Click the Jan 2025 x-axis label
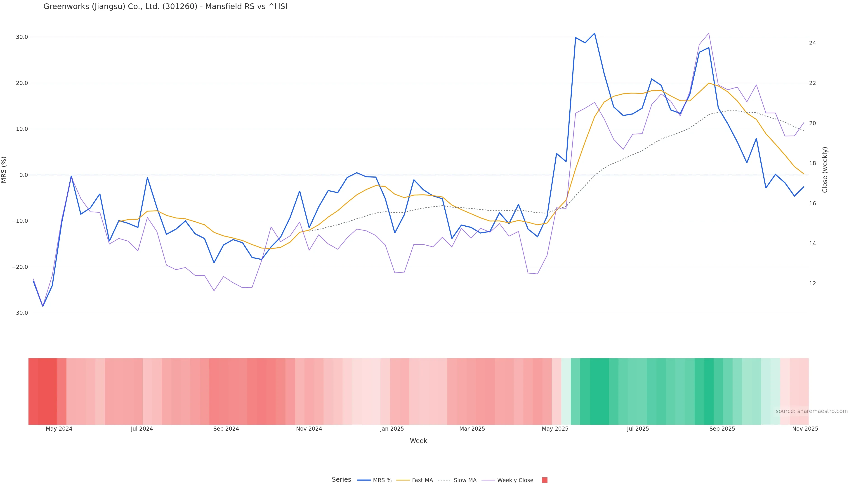The height and width of the screenshot is (488, 868). click(x=392, y=429)
